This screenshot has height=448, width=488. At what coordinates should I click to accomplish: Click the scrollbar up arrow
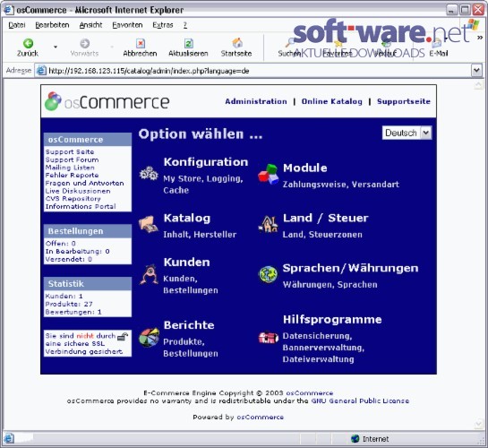479,85
